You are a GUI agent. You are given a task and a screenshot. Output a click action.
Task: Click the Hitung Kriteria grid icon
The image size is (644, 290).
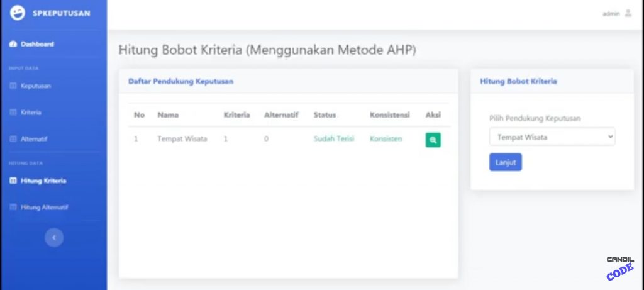click(13, 181)
